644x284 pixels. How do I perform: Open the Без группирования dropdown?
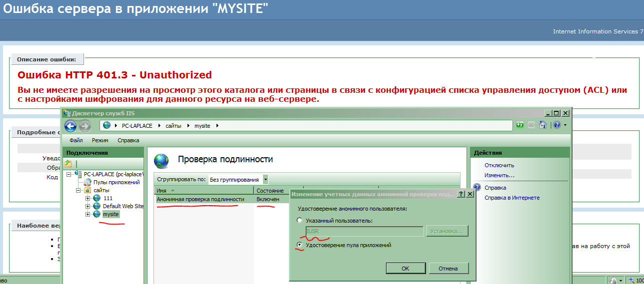[265, 179]
